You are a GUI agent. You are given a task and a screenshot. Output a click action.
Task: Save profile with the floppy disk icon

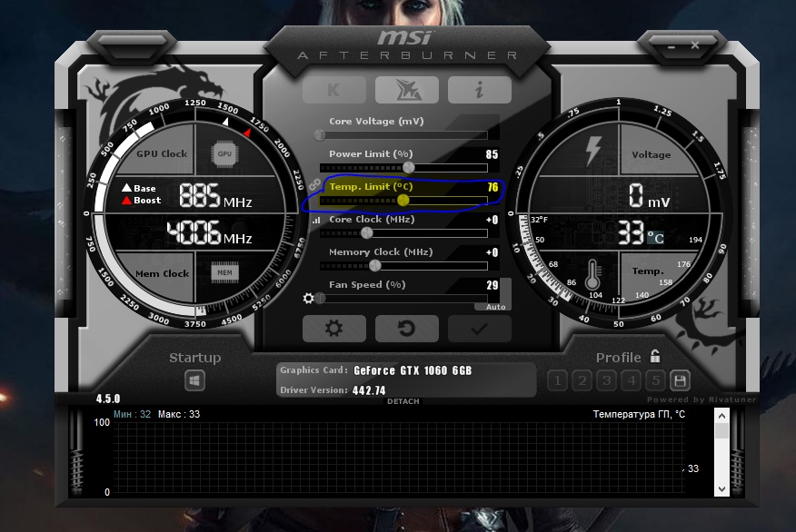[x=680, y=380]
